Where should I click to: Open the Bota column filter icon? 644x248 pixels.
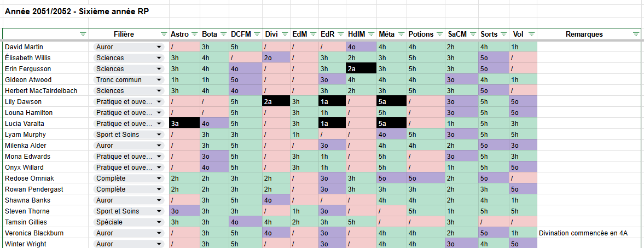click(x=224, y=34)
